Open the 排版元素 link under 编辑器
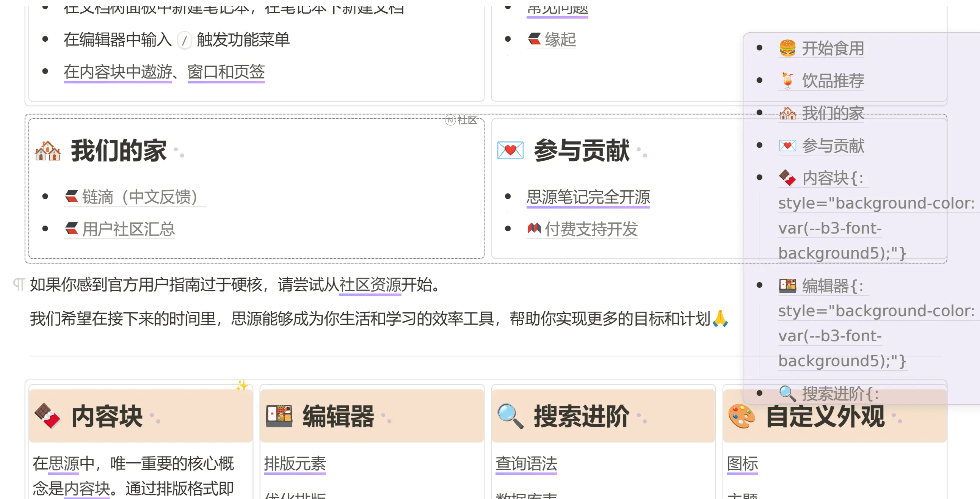Viewport: 980px width, 499px height. point(295,464)
